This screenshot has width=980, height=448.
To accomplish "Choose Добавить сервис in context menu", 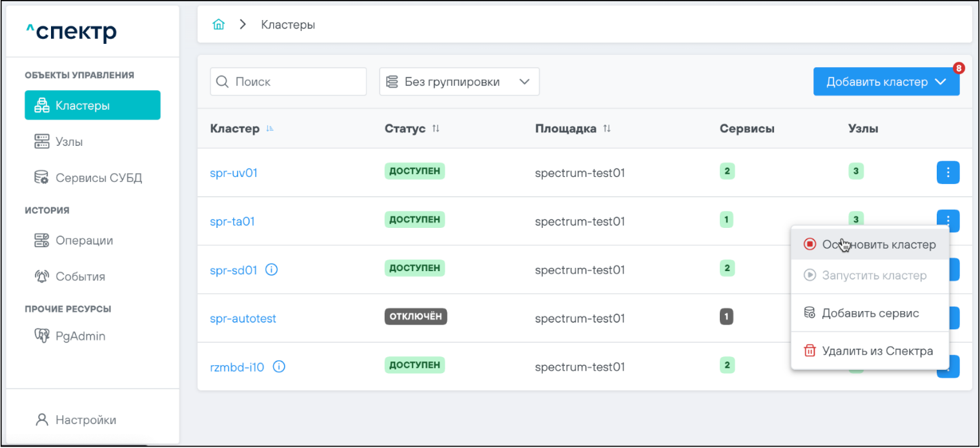I will click(x=870, y=313).
